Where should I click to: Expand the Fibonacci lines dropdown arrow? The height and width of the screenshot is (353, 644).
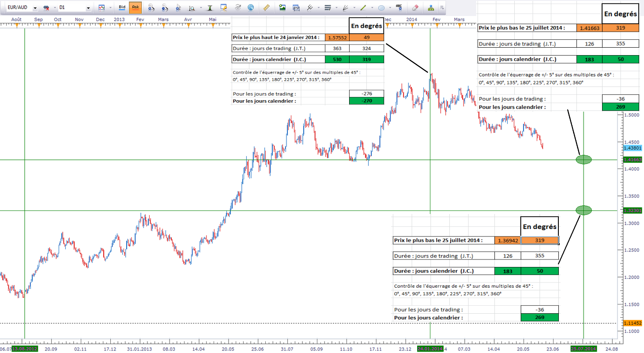point(336,8)
